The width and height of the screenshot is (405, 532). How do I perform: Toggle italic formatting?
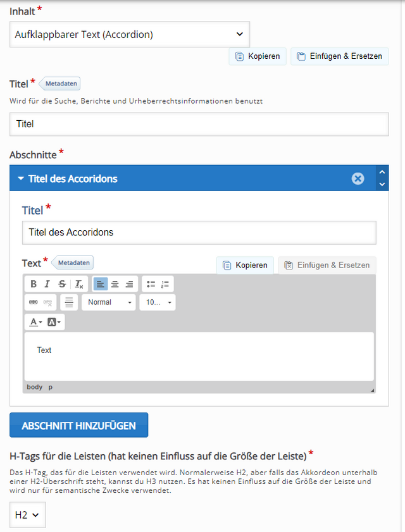[x=47, y=284]
